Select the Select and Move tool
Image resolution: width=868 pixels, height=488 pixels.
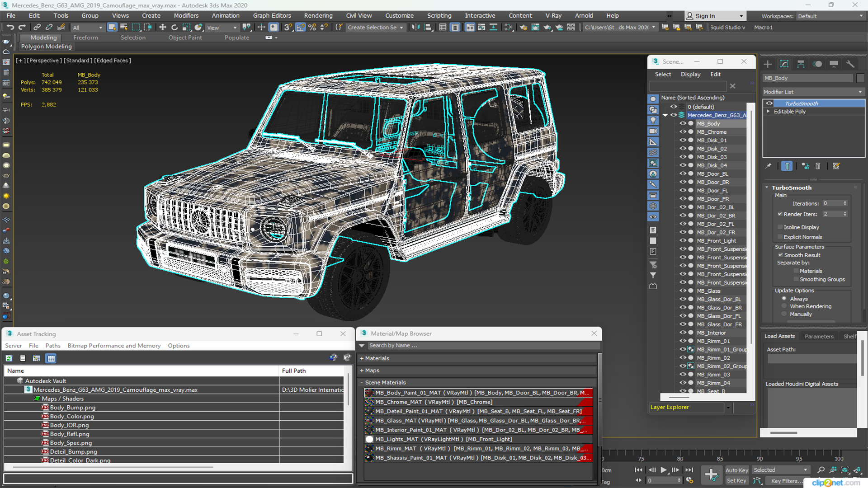click(x=162, y=27)
